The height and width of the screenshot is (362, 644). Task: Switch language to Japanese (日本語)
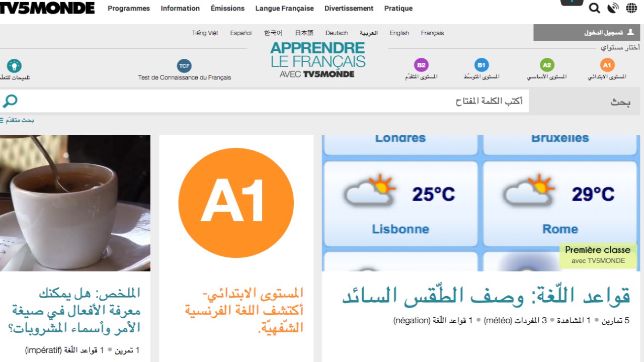point(304,33)
